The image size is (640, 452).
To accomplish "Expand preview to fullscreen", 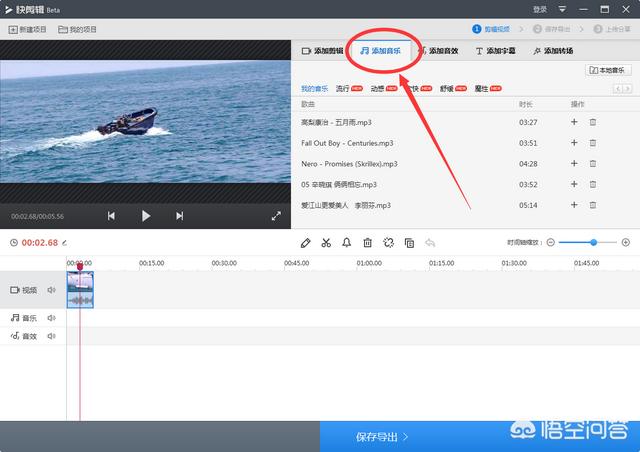I will [x=276, y=216].
